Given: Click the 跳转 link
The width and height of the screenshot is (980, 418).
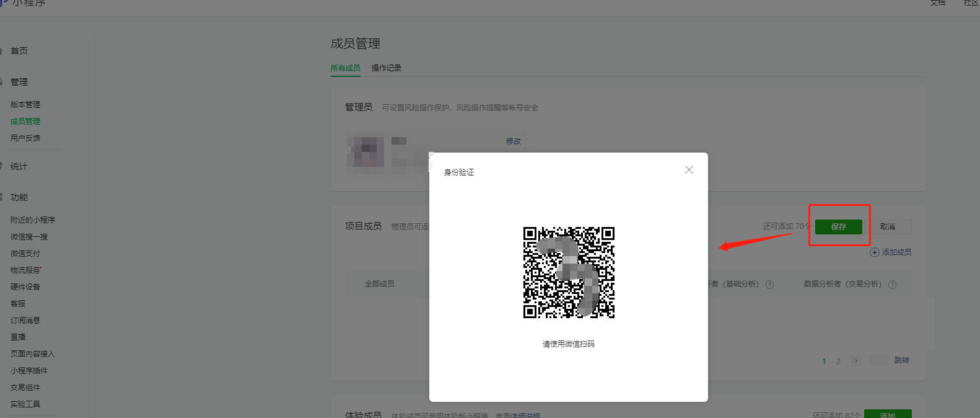Looking at the screenshot, I should 902,360.
